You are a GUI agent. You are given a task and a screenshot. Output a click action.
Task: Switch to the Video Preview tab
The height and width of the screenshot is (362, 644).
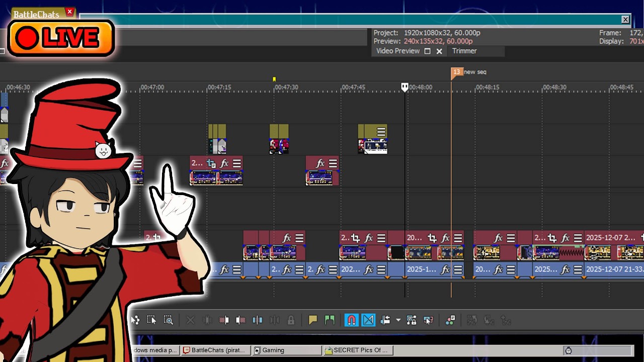point(397,51)
